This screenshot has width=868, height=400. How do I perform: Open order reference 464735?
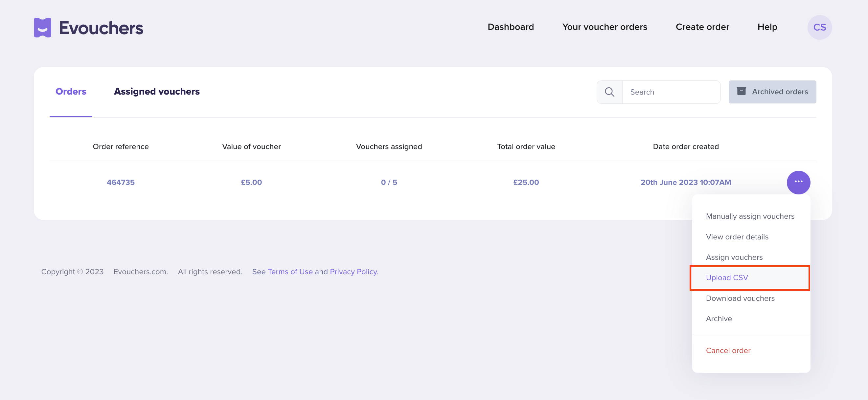point(121,182)
